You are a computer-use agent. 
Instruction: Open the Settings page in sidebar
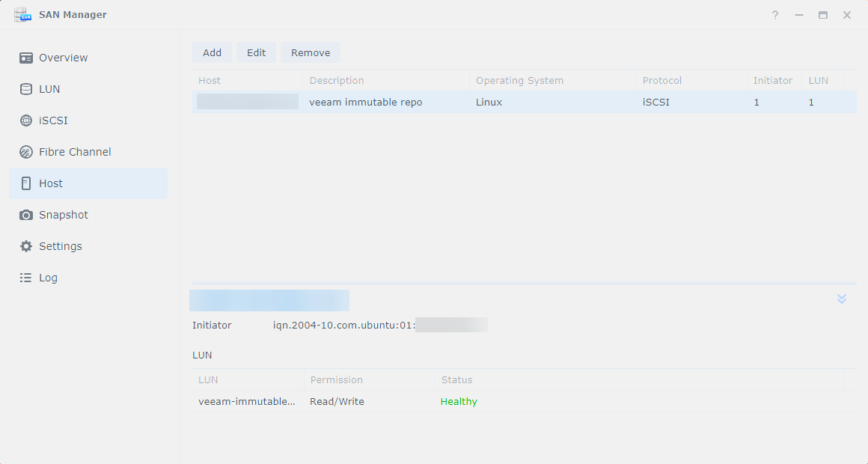(x=61, y=246)
